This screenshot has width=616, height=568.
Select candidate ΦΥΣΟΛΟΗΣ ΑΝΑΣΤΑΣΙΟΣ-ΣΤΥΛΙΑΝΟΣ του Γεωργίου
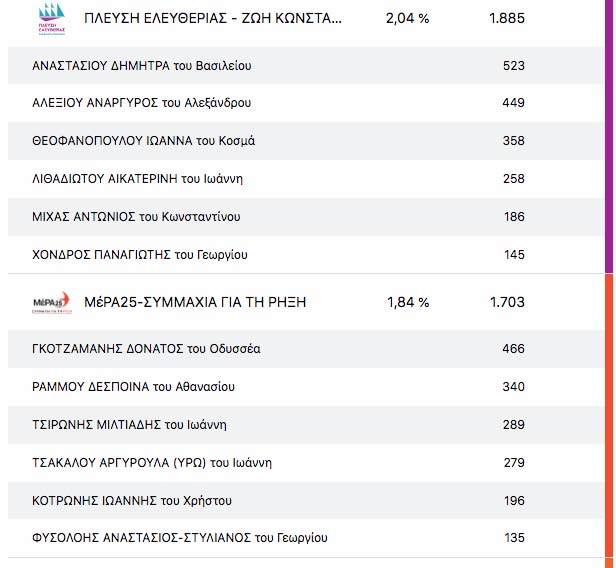180,538
